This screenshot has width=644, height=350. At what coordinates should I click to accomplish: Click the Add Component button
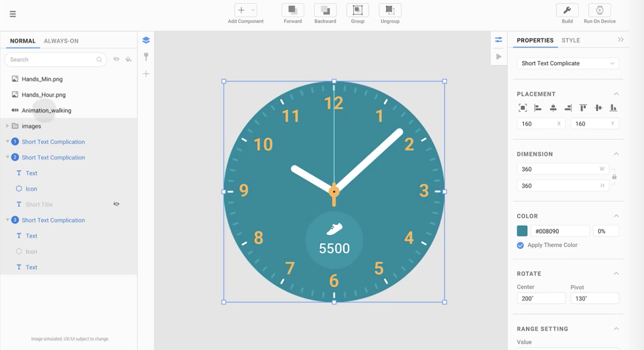click(245, 10)
